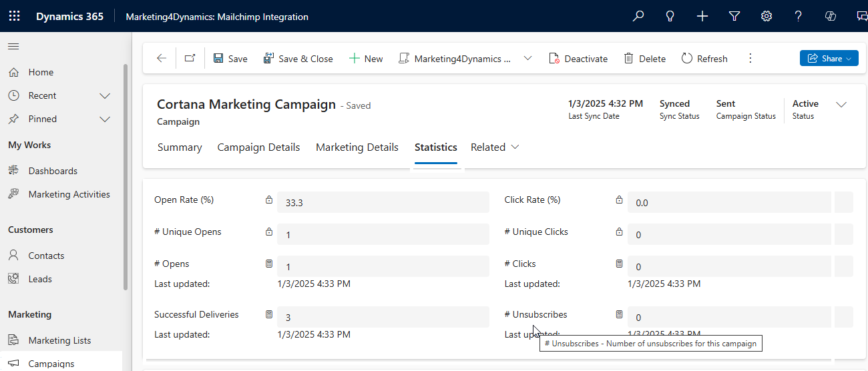Screen dimensions: 868x371
Task: Expand the record header details chevron
Action: (x=841, y=105)
